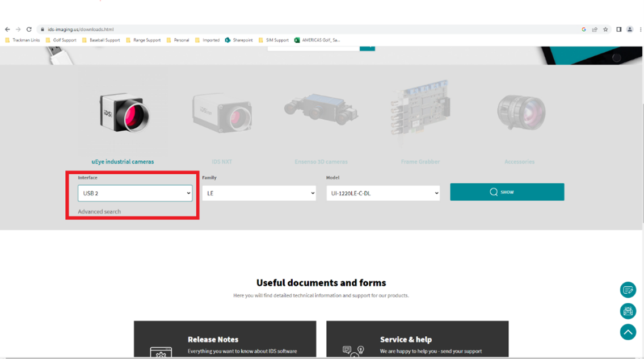Open the Family dropdown showing LE
Screen dimensions: 644x359
click(259, 193)
